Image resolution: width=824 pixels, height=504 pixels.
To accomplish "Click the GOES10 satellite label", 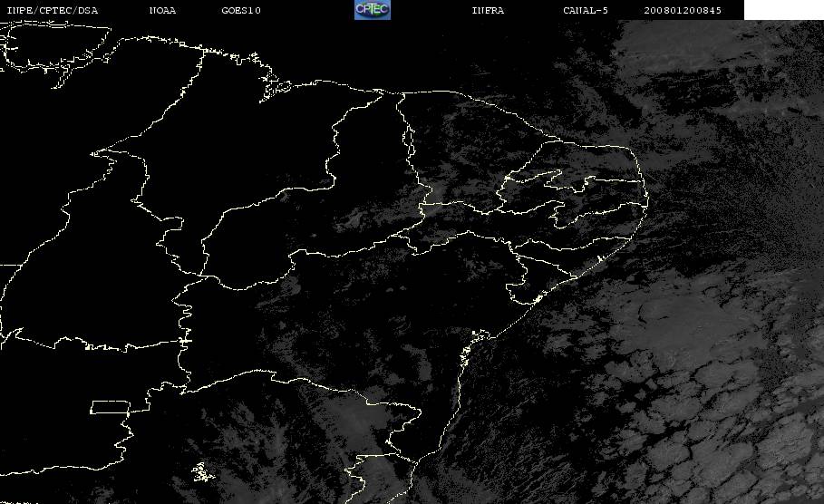I will point(241,11).
